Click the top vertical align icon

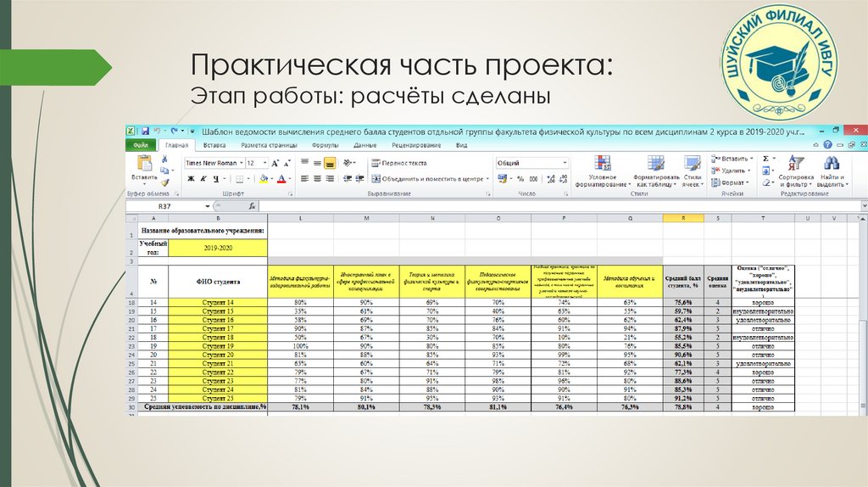point(304,163)
